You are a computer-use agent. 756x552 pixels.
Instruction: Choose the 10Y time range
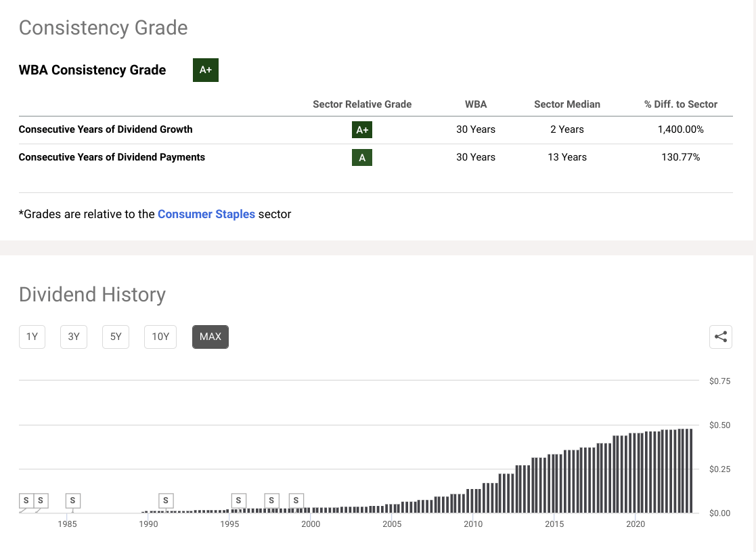pyautogui.click(x=160, y=337)
